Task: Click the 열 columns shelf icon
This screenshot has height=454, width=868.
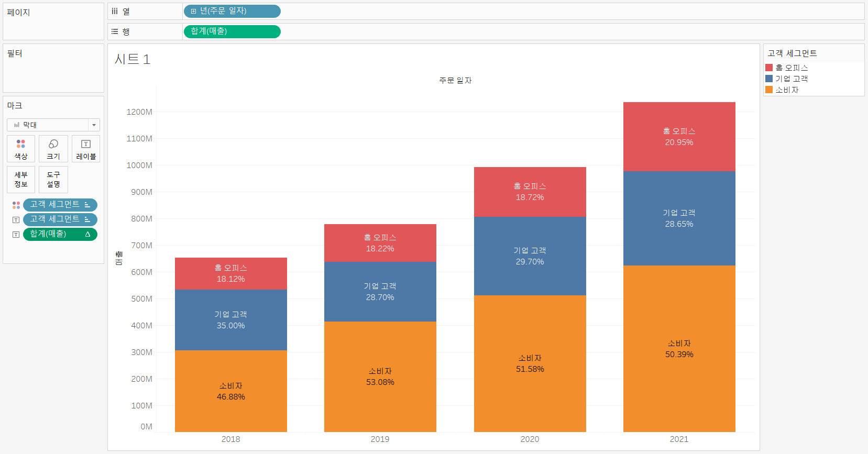Action: (x=115, y=11)
